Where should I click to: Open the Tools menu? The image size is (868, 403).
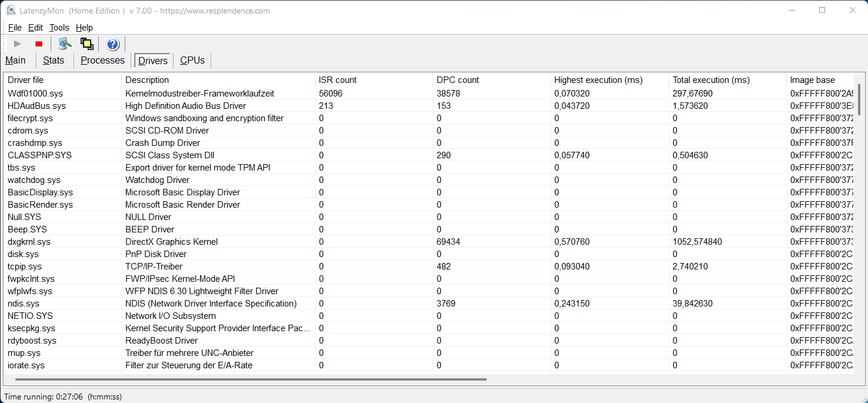click(59, 28)
